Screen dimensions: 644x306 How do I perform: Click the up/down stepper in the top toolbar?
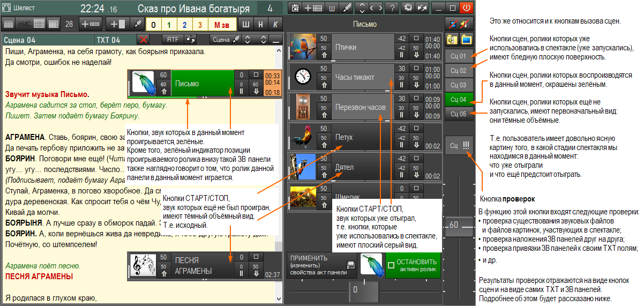click(x=363, y=8)
